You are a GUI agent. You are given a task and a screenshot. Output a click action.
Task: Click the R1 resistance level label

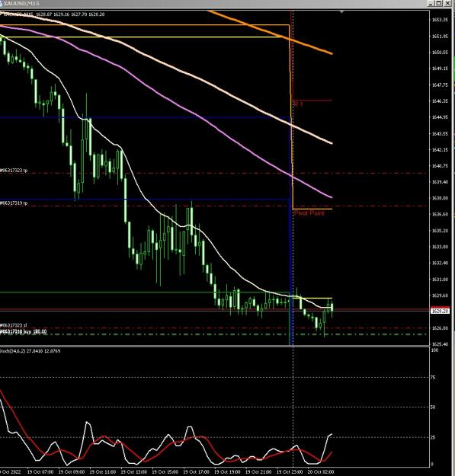(x=298, y=104)
